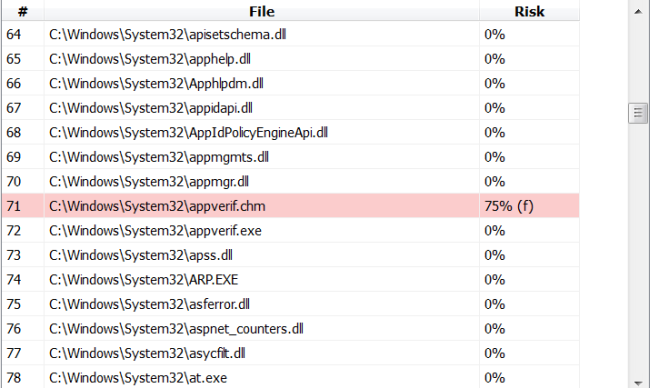This screenshot has height=388, width=650.
Task: Click the 75% (f) risk value
Action: [509, 206]
